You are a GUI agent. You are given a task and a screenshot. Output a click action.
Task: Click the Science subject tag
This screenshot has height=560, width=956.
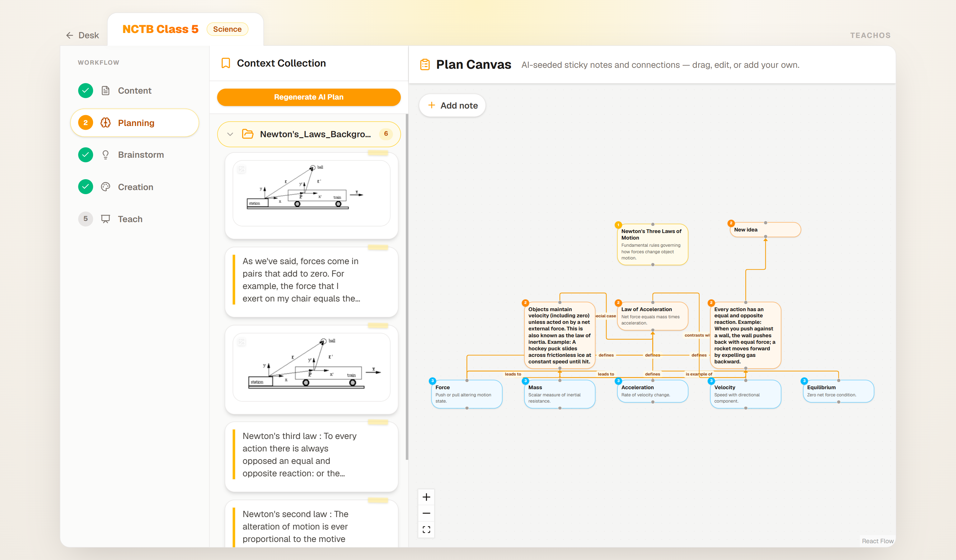(227, 29)
